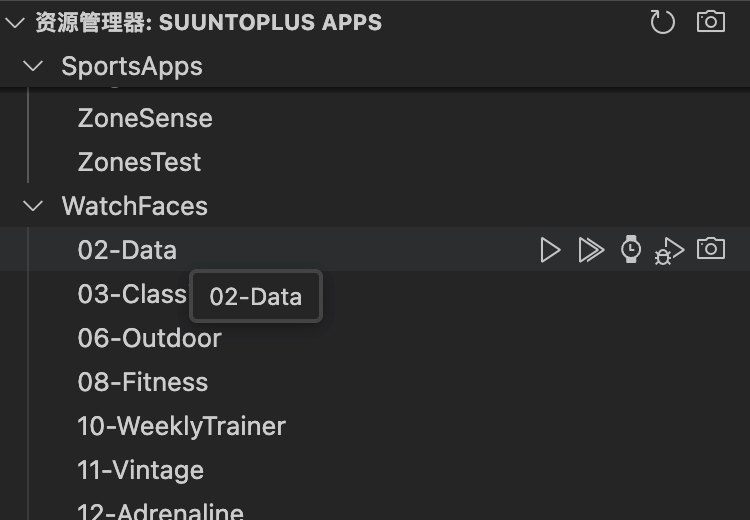Click the bug debug-run icon on 02-Data
Screen dimensions: 750x520
[669, 251]
